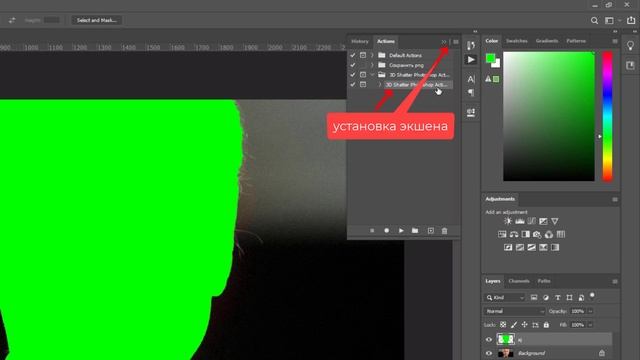Screen dimensions: 640x360
Task: Switch to the History tab
Action: click(360, 41)
